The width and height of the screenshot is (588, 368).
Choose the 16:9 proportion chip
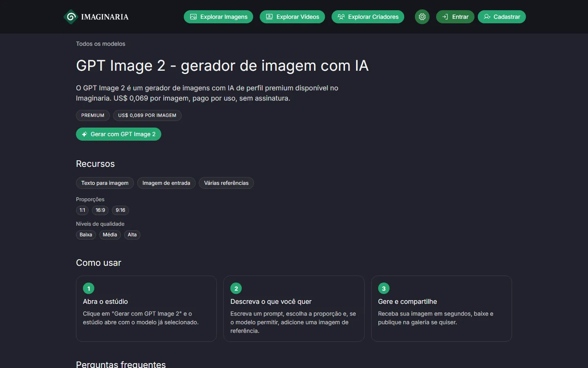(x=100, y=210)
